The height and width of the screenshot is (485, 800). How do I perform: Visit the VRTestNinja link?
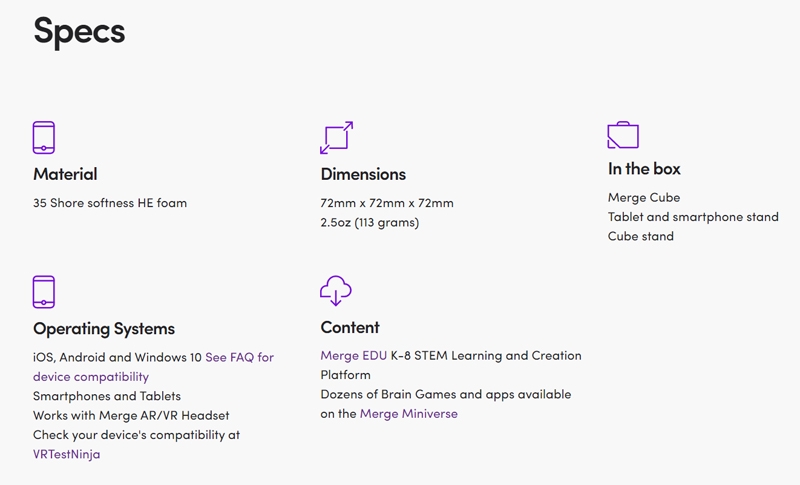pyautogui.click(x=66, y=454)
